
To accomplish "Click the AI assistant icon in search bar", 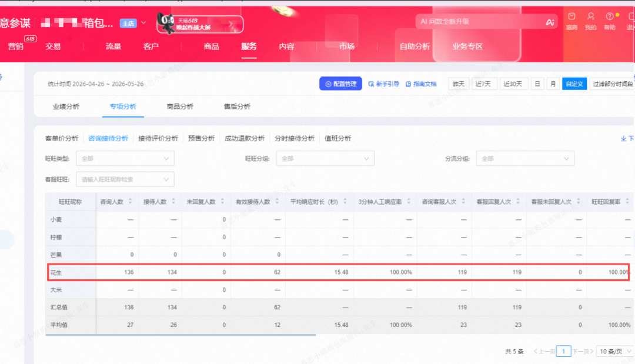I will click(550, 22).
